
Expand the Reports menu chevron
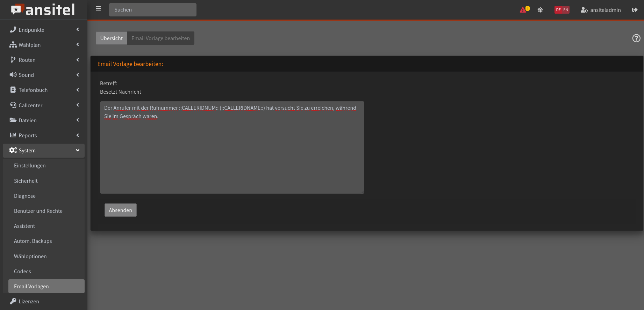pos(78,135)
